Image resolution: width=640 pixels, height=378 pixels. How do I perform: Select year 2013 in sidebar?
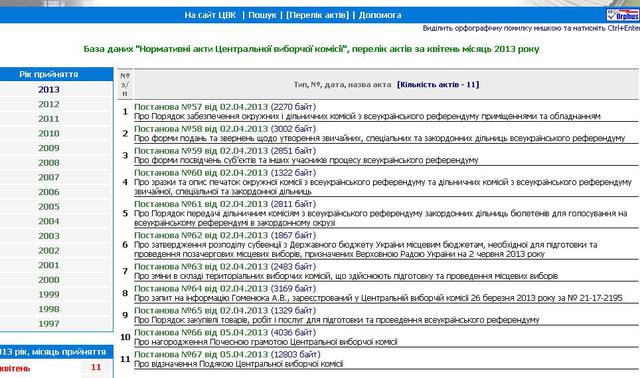pyautogui.click(x=49, y=89)
